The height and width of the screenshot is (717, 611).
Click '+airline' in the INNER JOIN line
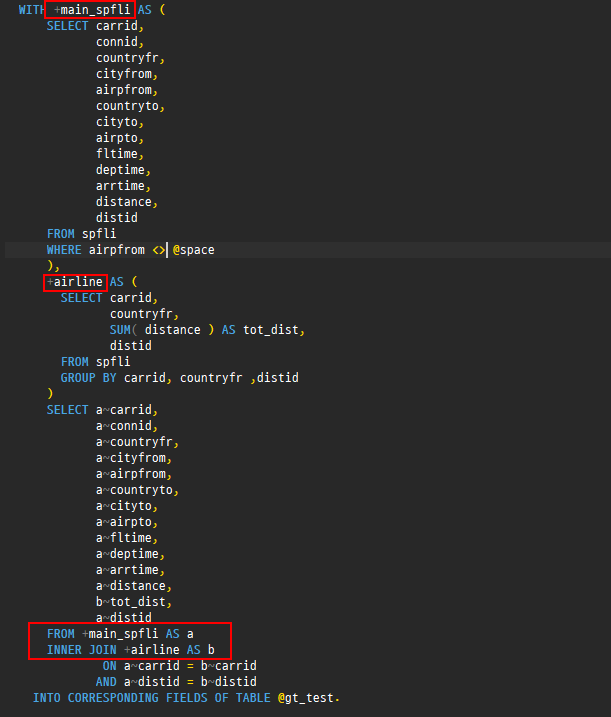[152, 650]
